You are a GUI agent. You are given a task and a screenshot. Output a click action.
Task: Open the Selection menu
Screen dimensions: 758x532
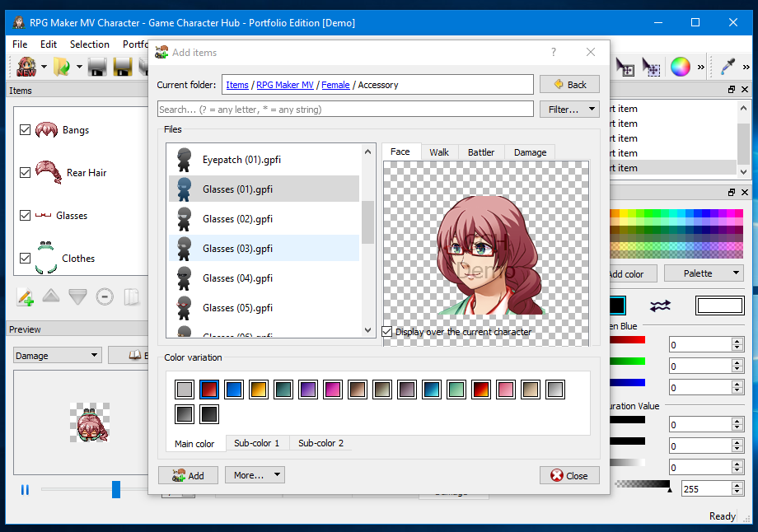point(90,44)
